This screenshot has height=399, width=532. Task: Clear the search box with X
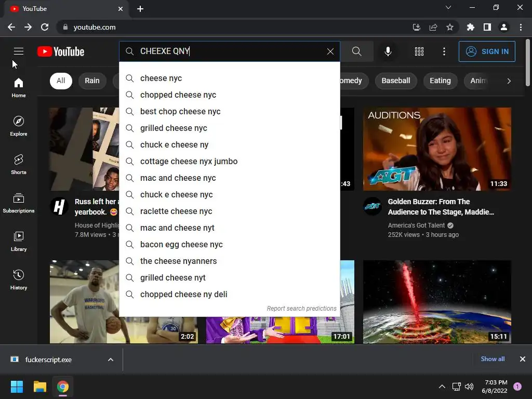tap(330, 51)
